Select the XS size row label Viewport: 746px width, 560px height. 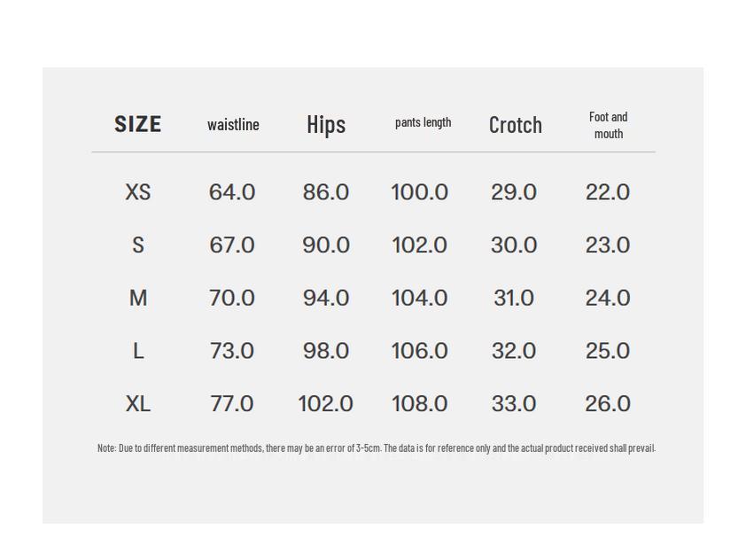(137, 192)
